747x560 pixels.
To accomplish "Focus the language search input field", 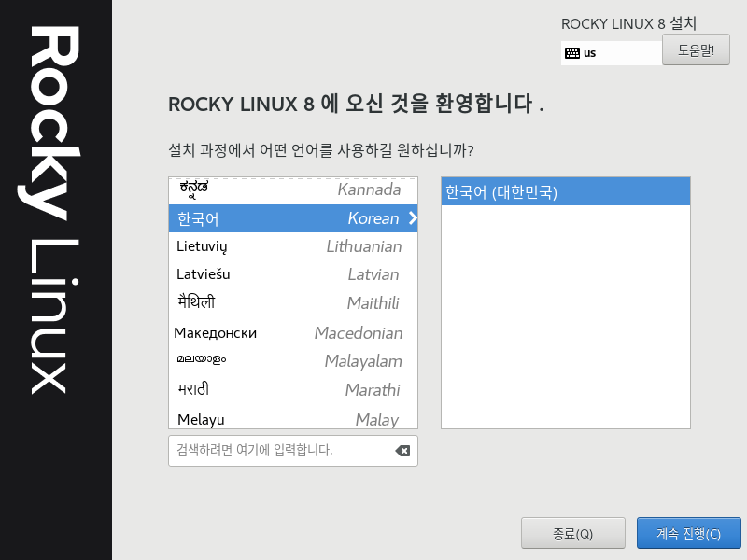I will click(x=293, y=451).
